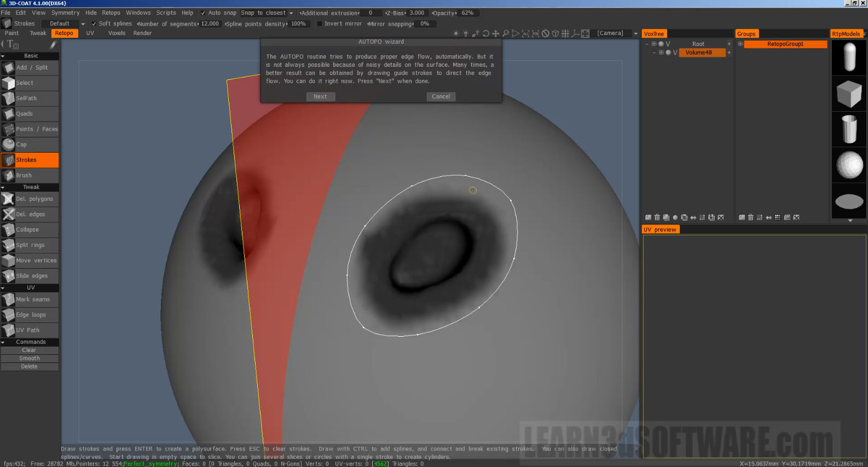Click the Select tool cube icon

click(8, 83)
